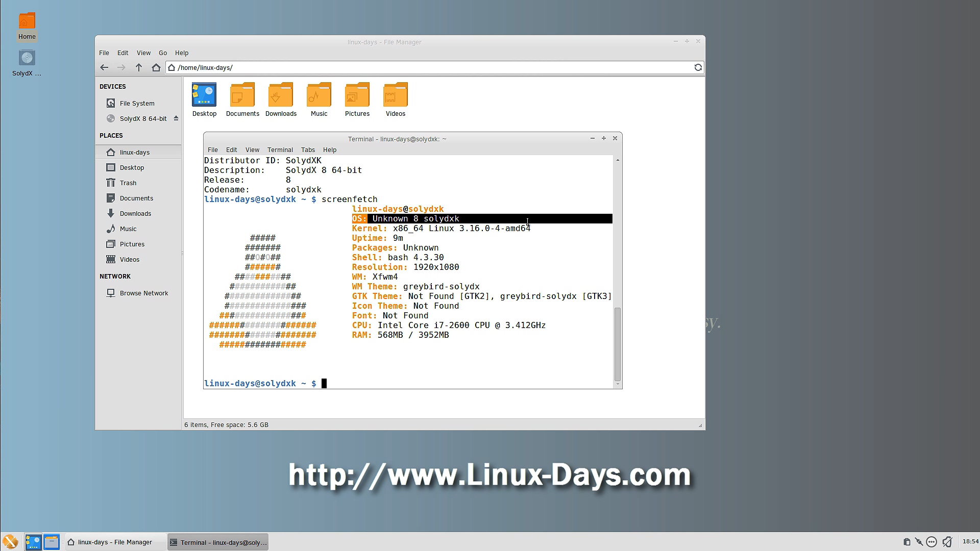
Task: Open Help menu in File Manager
Action: coord(182,53)
